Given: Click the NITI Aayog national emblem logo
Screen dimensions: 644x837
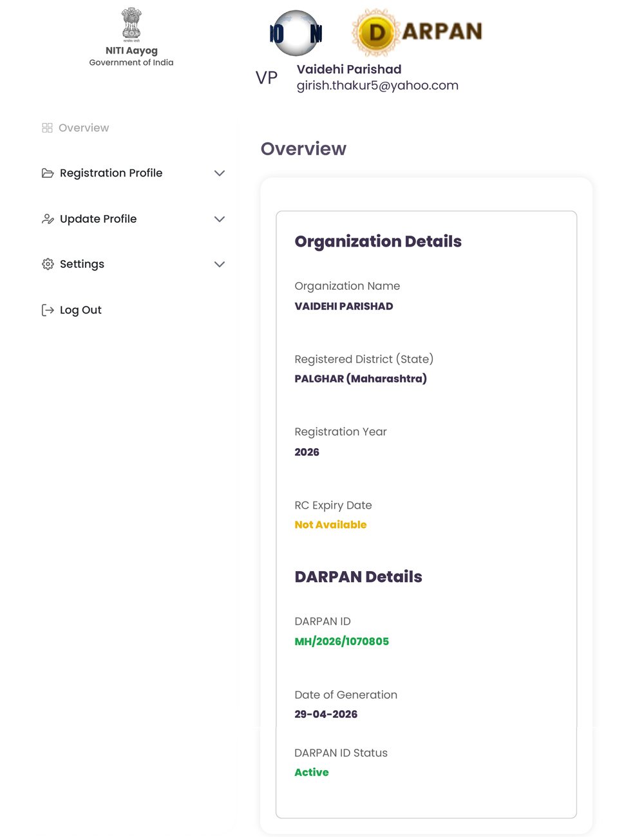Looking at the screenshot, I should point(131,24).
